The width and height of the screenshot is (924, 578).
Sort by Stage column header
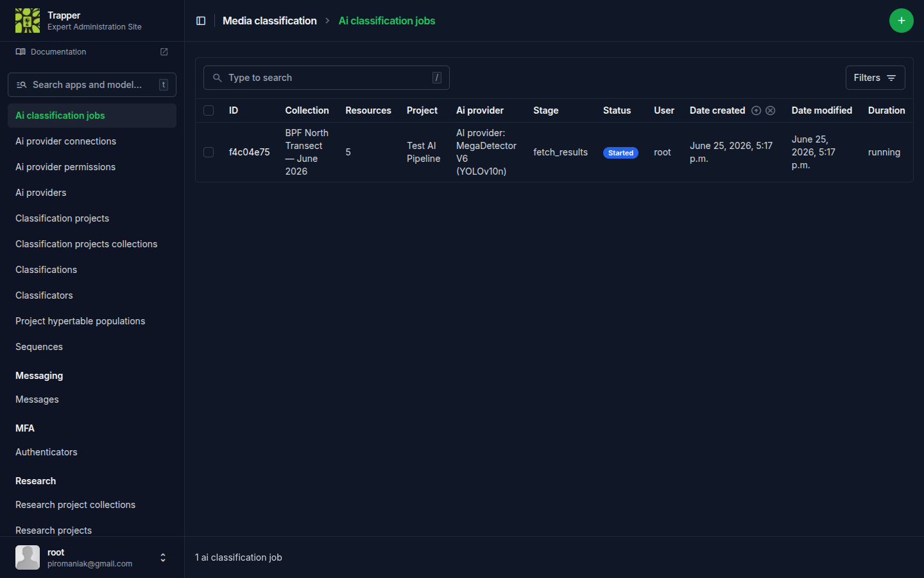[546, 110]
